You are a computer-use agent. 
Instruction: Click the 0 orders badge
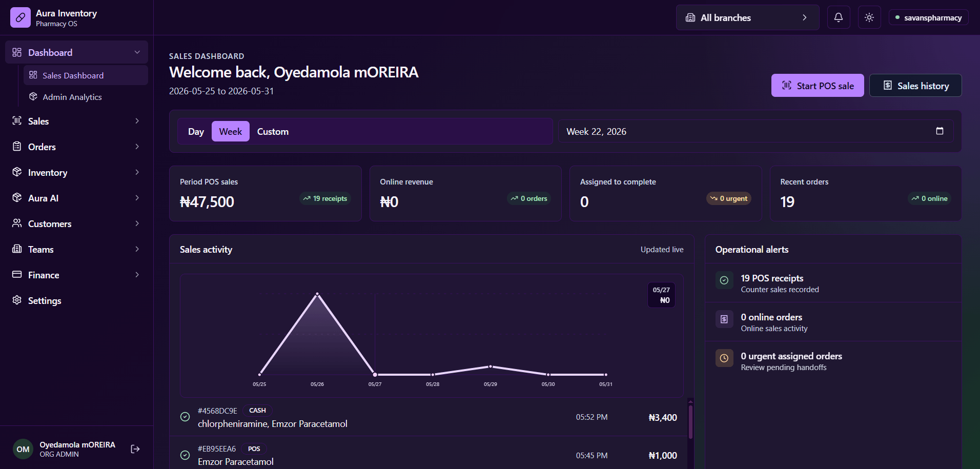(529, 198)
